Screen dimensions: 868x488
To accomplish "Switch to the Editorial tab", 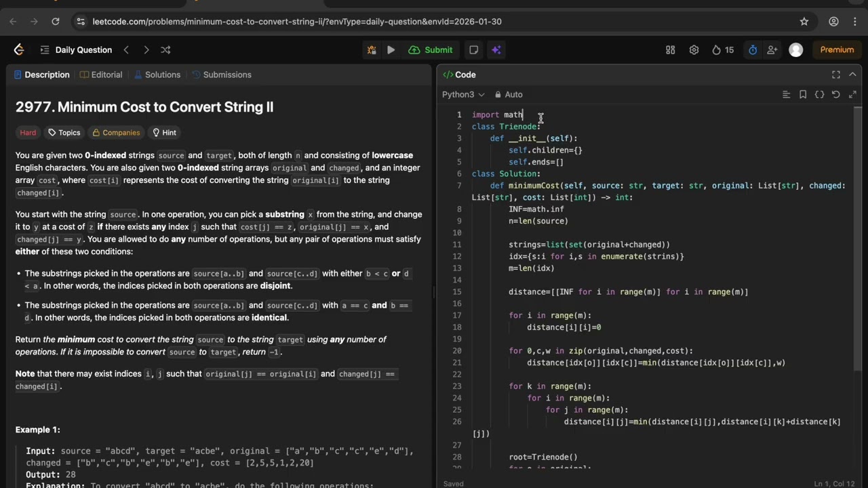I will 101,75.
